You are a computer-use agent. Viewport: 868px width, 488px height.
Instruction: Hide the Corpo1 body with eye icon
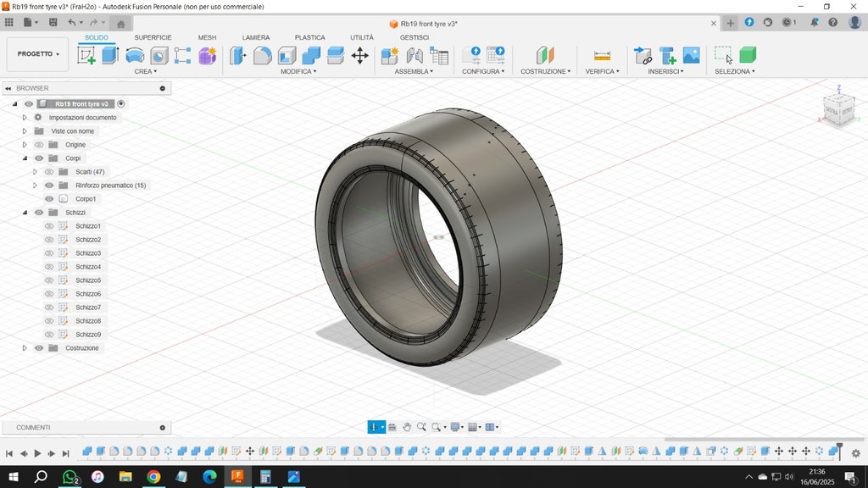pos(49,199)
